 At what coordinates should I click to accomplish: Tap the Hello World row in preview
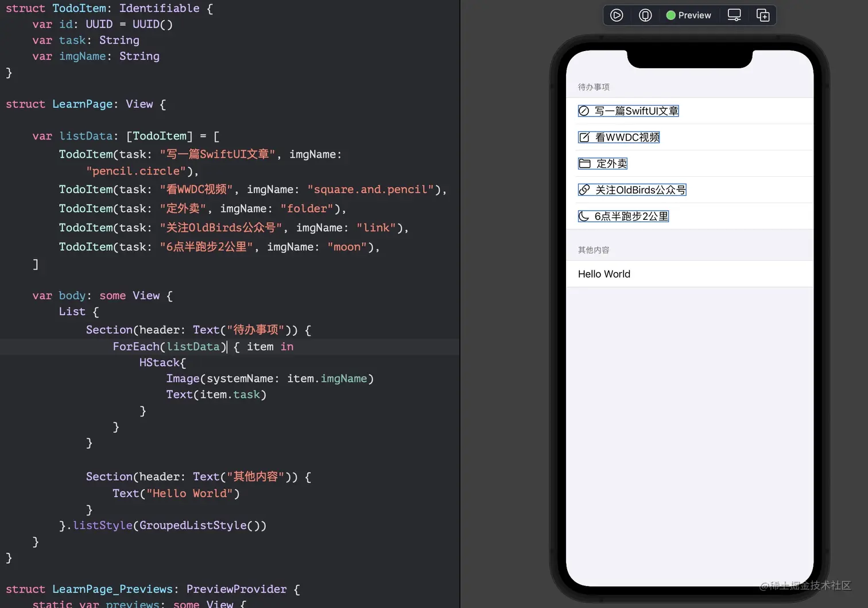(689, 274)
